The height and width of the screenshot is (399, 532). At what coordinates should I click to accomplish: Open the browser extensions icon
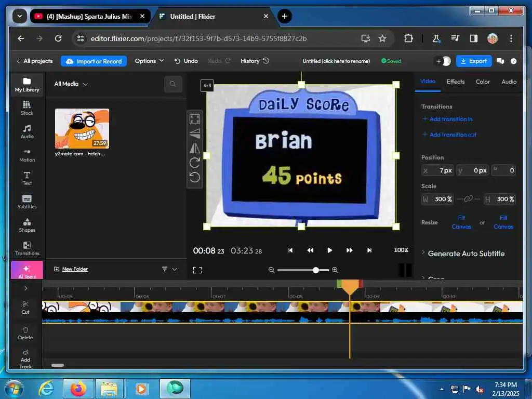(408, 38)
